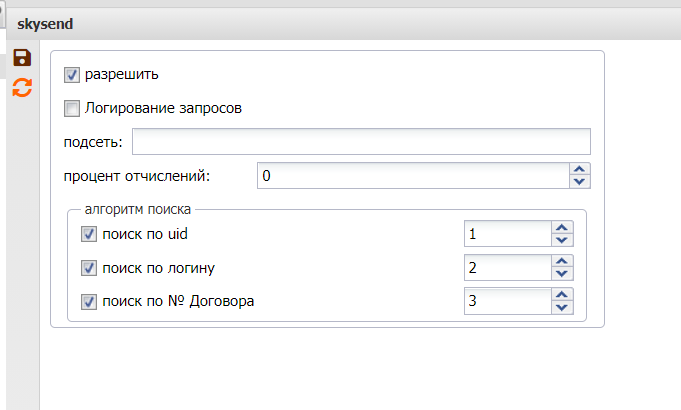This screenshot has height=410, width=681.
Task: Click the save floppy disk icon
Action: tap(21, 59)
